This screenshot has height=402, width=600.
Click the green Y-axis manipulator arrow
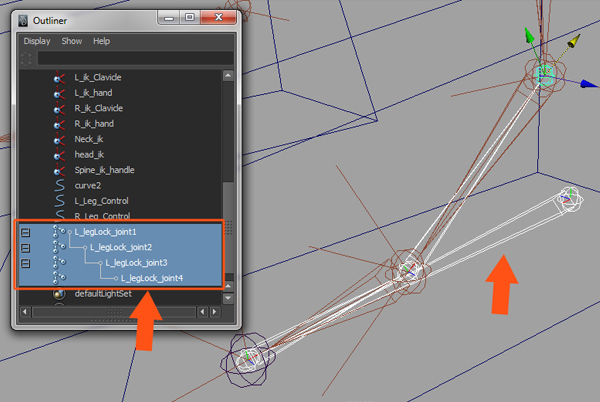[x=530, y=36]
